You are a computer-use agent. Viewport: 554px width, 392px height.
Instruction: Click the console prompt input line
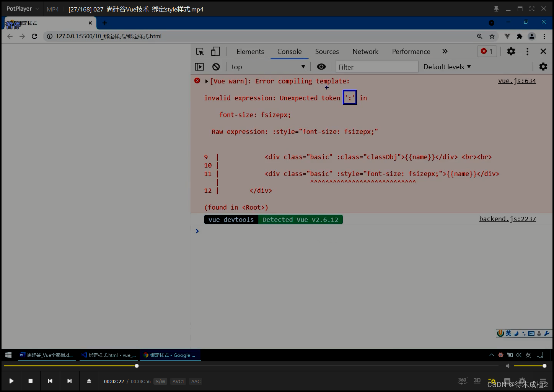click(x=371, y=231)
